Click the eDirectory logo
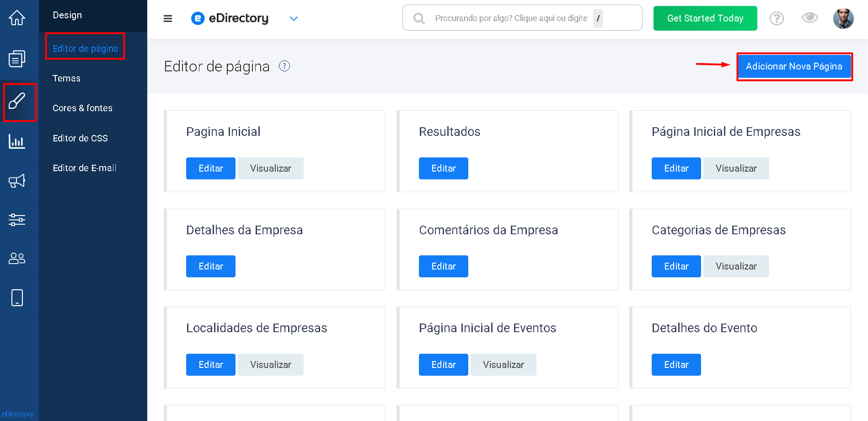Image resolution: width=868 pixels, height=421 pixels. (230, 18)
